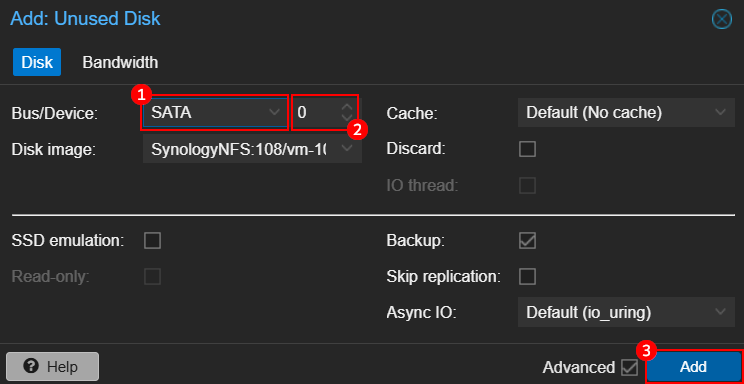This screenshot has height=384, width=744.
Task: Expand the Cache dropdown
Action: 626,112
